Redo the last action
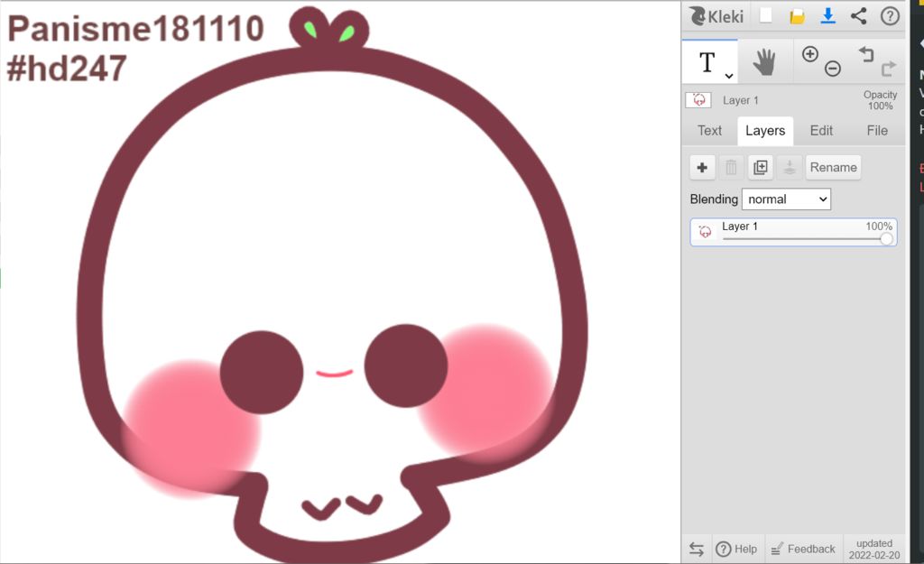The width and height of the screenshot is (924, 564). (889, 69)
